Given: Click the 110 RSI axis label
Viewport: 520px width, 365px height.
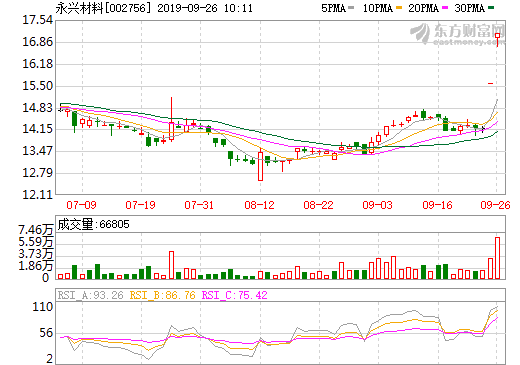Looking at the screenshot, I should pos(42,307).
